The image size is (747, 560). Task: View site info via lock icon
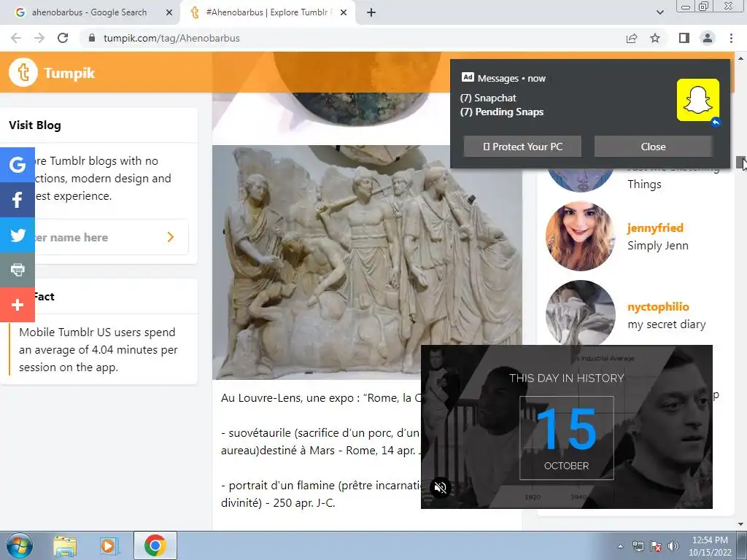pyautogui.click(x=92, y=38)
